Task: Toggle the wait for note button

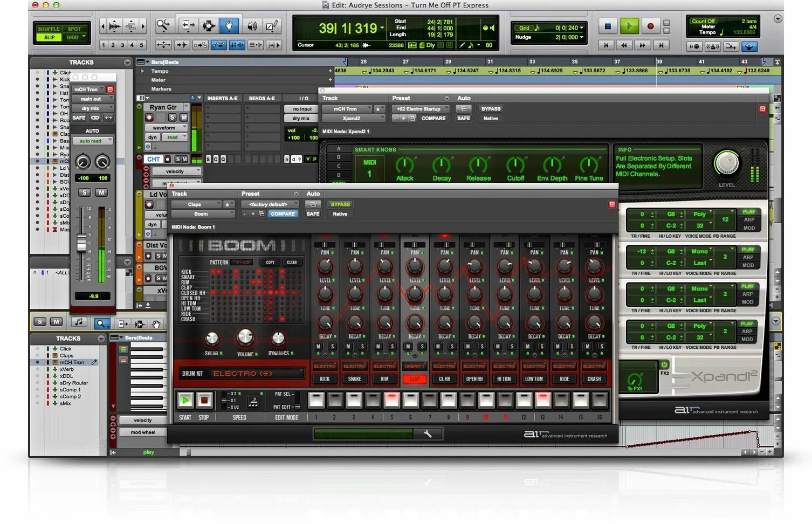Action: click(x=694, y=46)
